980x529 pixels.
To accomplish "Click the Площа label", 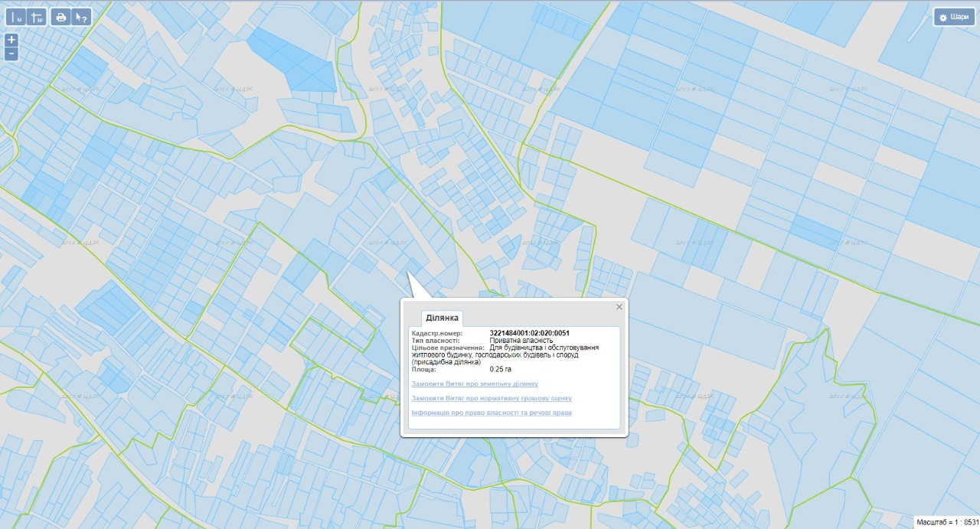I will (423, 369).
